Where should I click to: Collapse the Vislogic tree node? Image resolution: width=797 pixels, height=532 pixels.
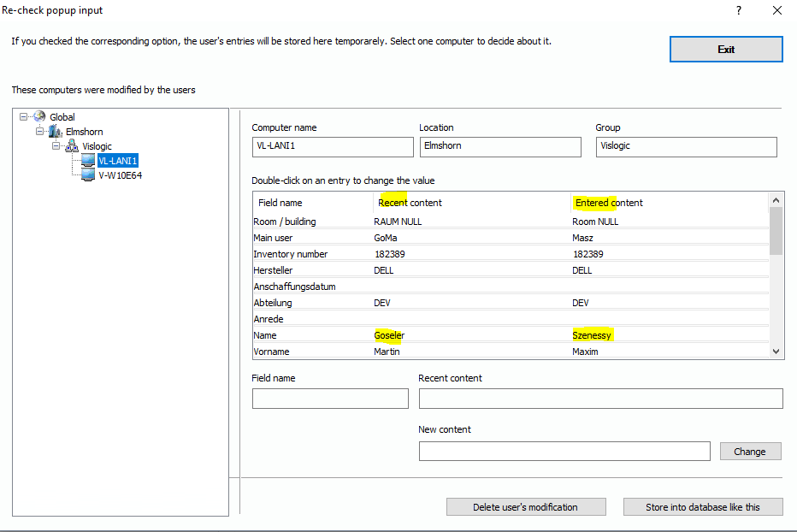(56, 146)
